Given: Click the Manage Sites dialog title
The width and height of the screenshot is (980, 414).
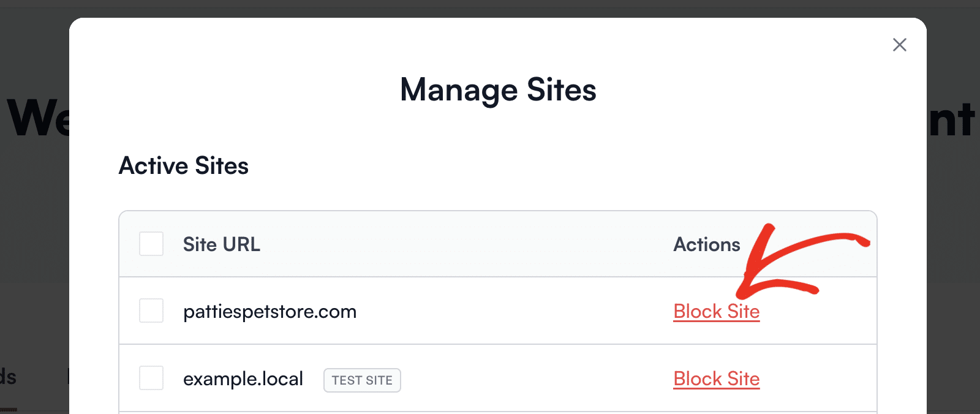Looking at the screenshot, I should [x=498, y=90].
